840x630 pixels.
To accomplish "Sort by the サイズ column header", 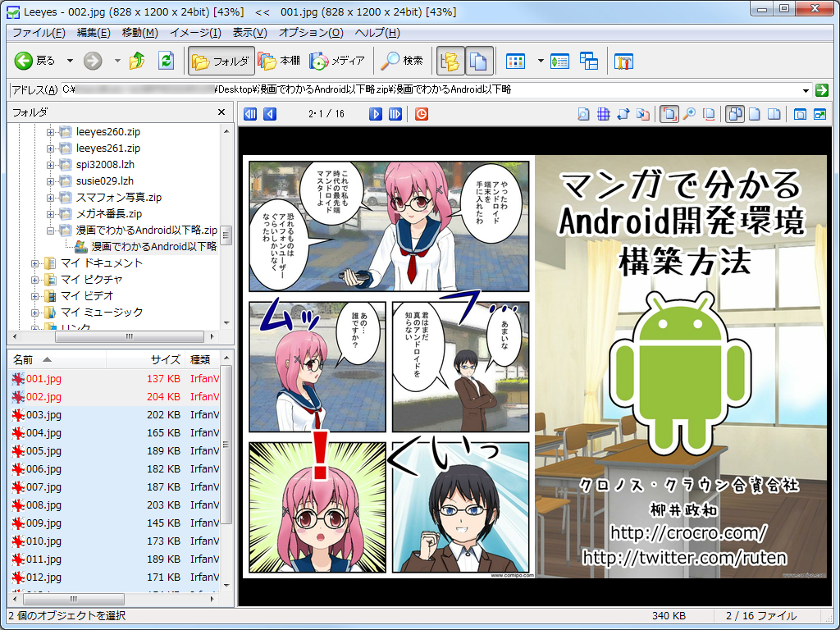I will pos(146,359).
